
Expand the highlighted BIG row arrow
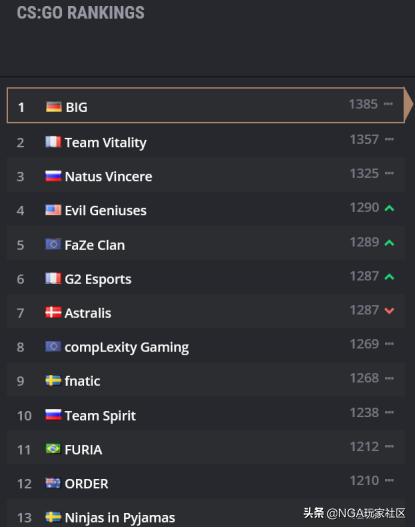coord(409,105)
